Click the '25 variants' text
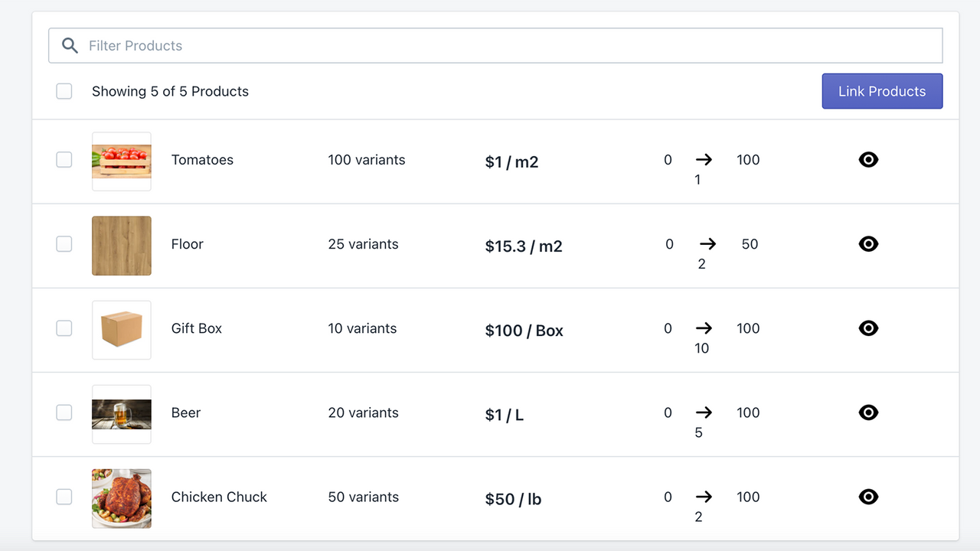This screenshot has height=551, width=980. pos(364,244)
